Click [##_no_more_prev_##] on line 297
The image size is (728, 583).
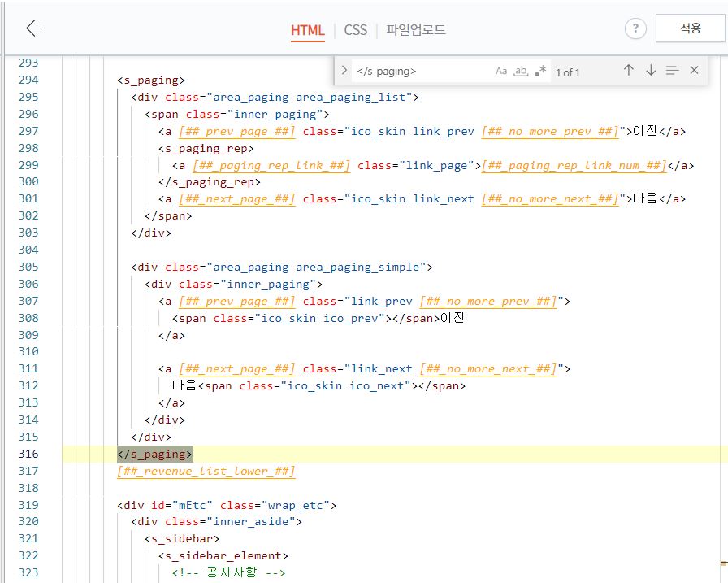coord(550,132)
